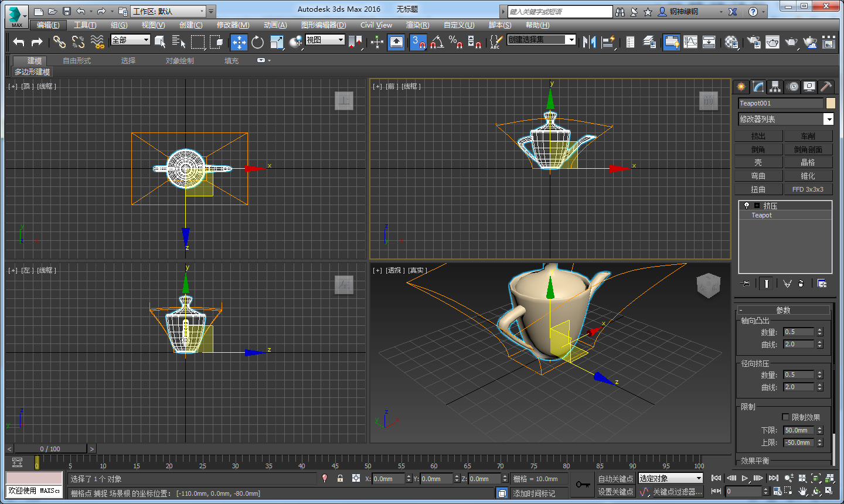Click the Use Pivot Point Center icon
Viewport: 844px width, 504px height.
point(355,42)
